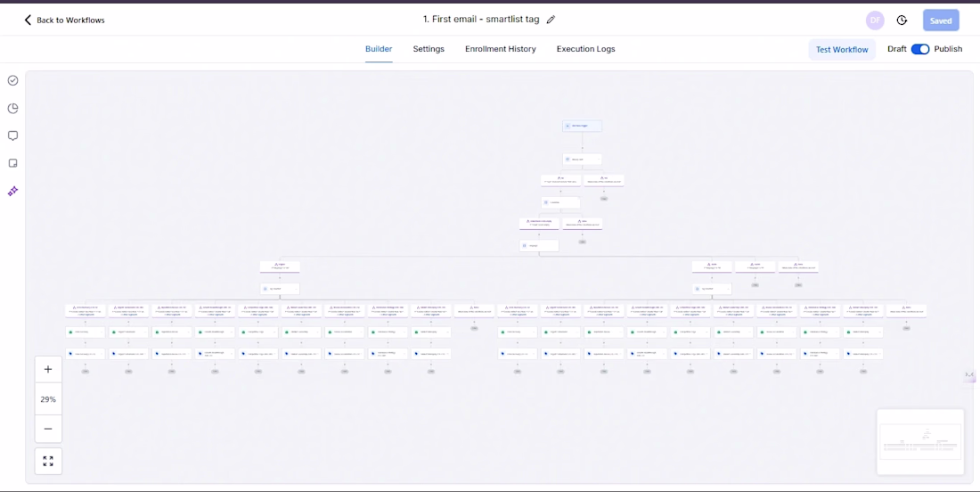Open the Settings tab
980x492 pixels.
(429, 49)
